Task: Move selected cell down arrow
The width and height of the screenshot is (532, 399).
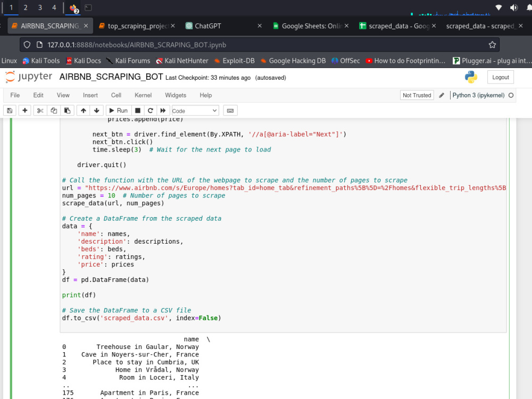Action: (97, 111)
